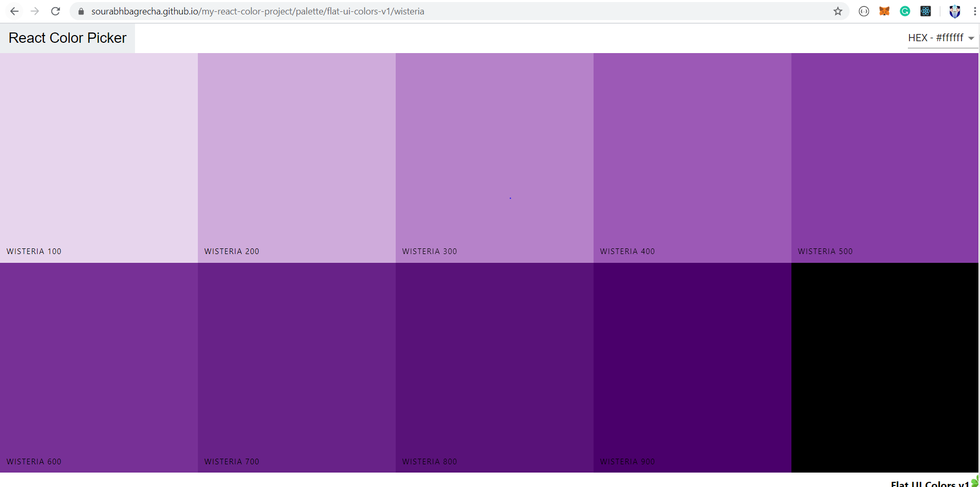
Task: Copy the Wisteria 900 color swatch
Action: 692,367
